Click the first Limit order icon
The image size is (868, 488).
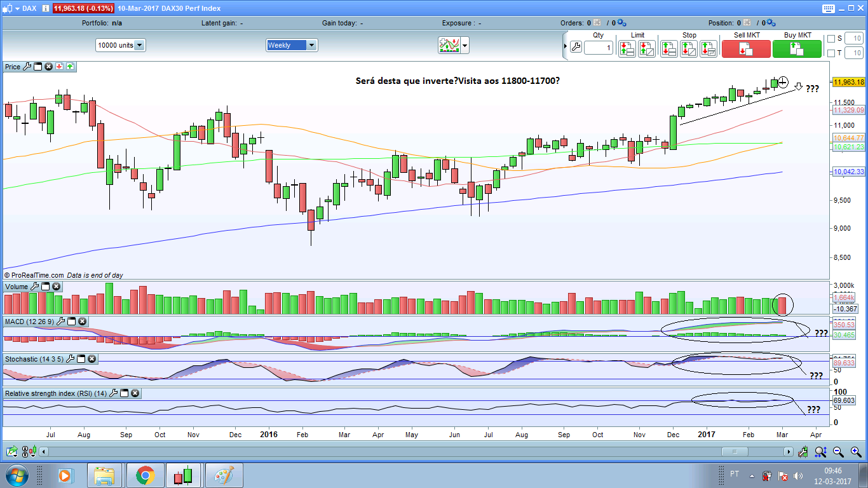(627, 49)
